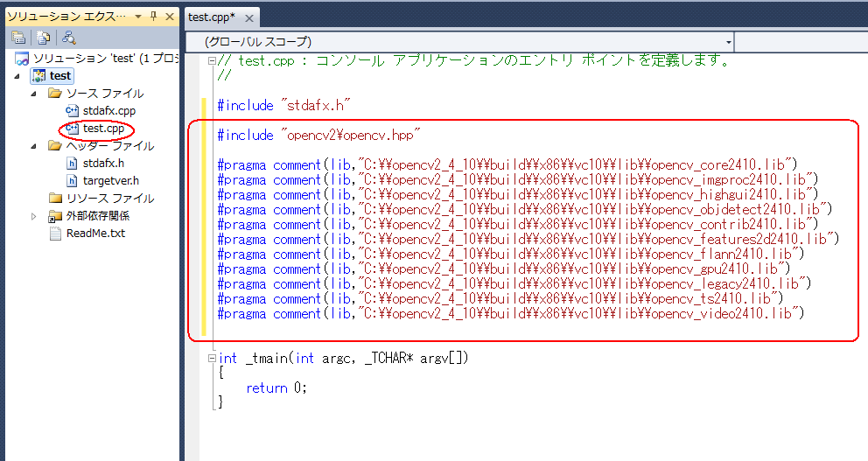Click the Show All Files toolbar icon
The image size is (868, 461).
43,38
